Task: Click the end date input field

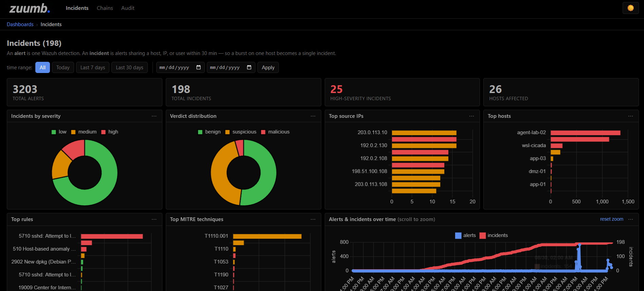Action: 231,67
